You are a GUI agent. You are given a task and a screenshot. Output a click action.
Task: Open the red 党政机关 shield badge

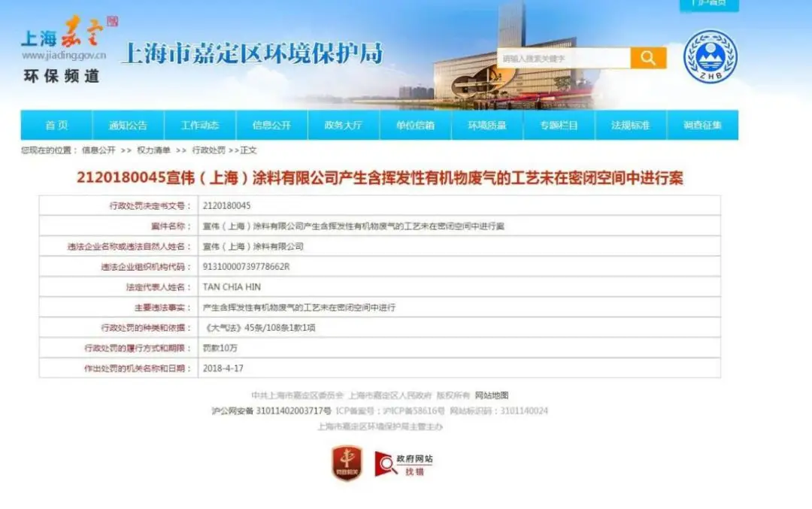347,462
